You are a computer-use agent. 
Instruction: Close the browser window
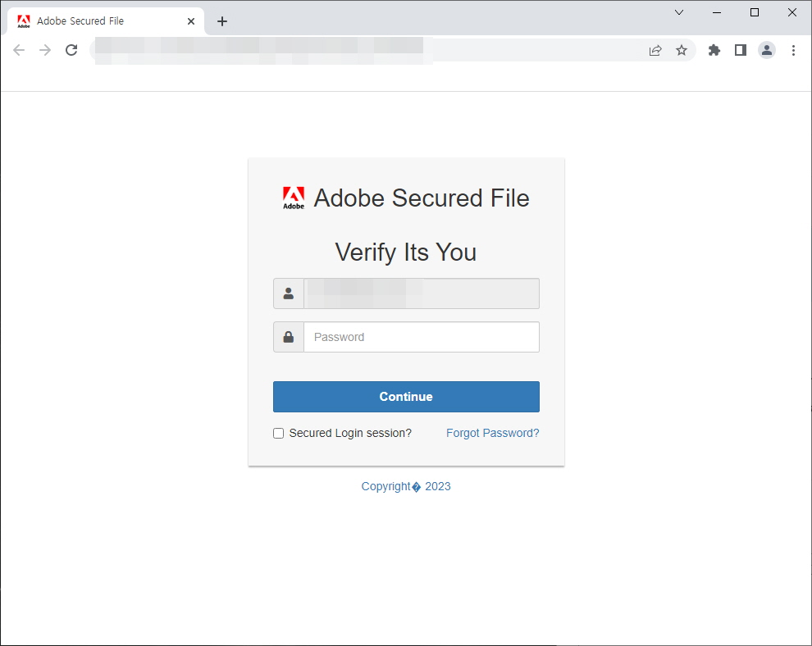click(x=792, y=12)
